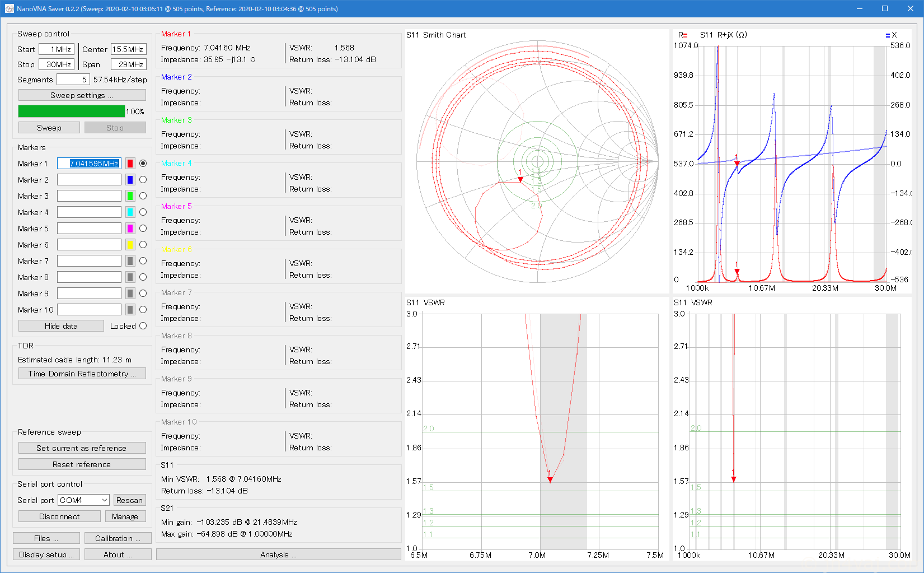
Task: Click the Marker 2 frequency input
Action: (89, 180)
